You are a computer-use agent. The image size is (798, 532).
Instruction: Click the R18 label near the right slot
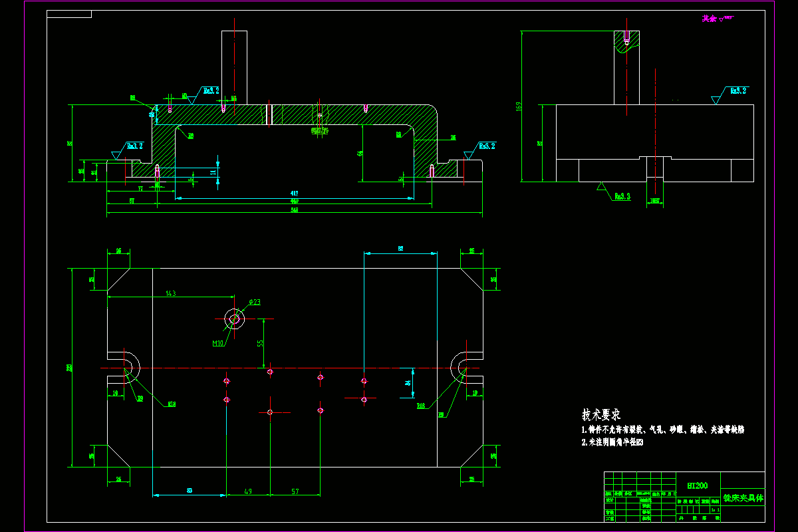coord(421,405)
